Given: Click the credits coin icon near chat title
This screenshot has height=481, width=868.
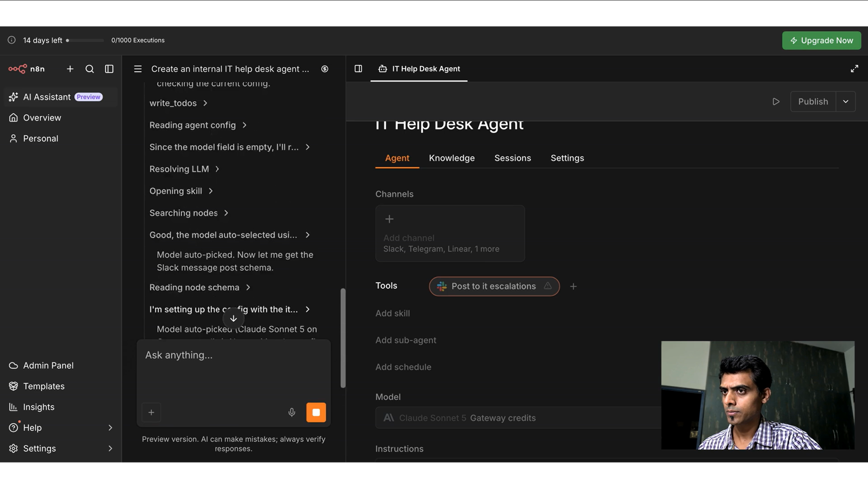Looking at the screenshot, I should [325, 69].
